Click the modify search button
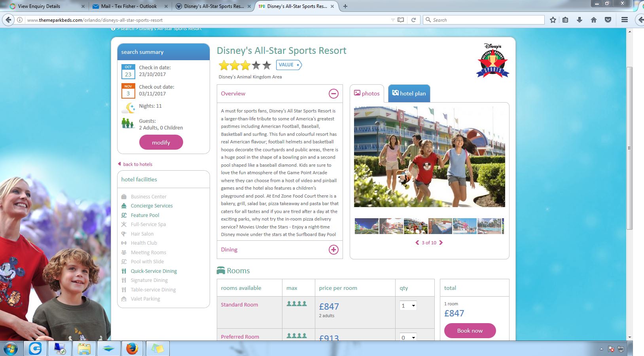 tap(161, 143)
